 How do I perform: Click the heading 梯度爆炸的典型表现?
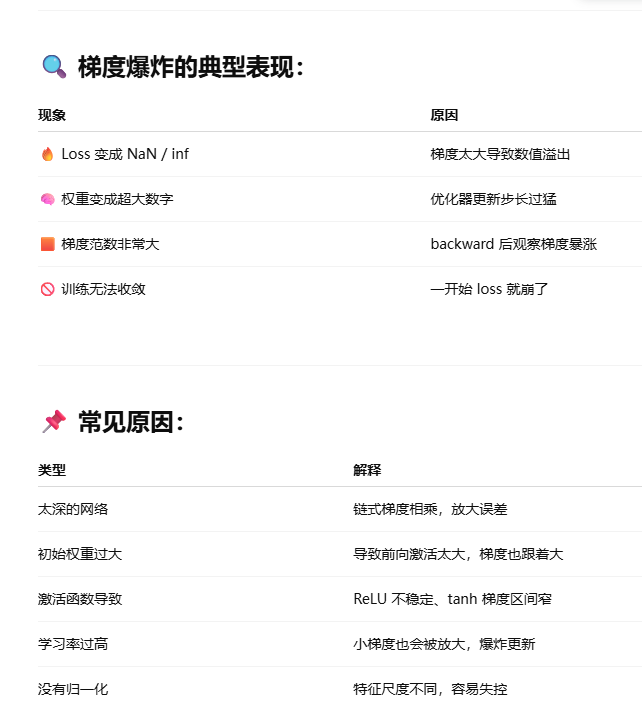(191, 67)
